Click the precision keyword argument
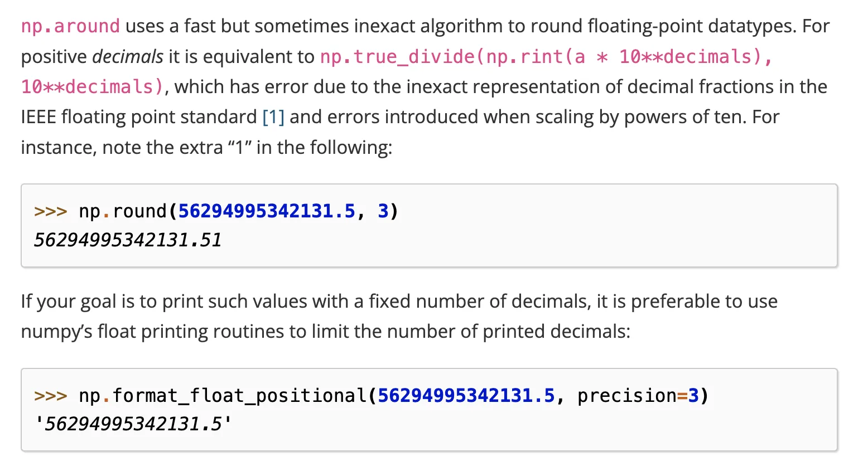The image size is (868, 466). pos(626,396)
